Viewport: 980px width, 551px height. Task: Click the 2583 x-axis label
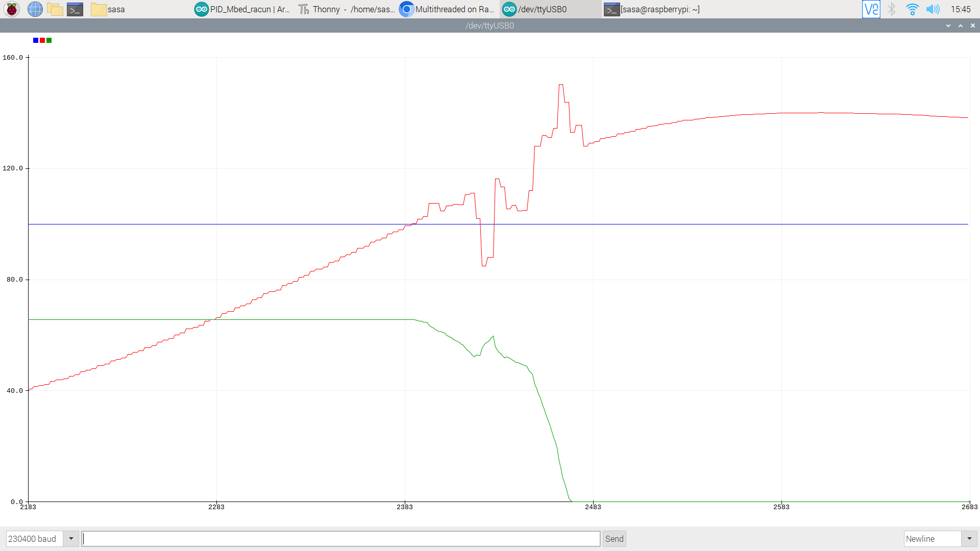point(781,507)
